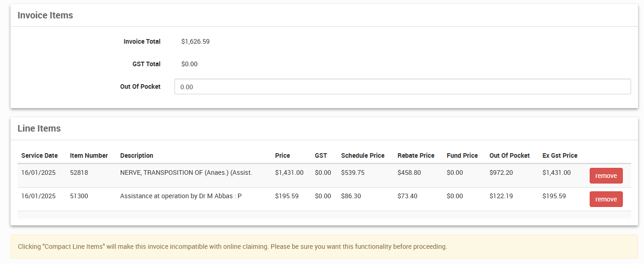Remove the NERVE, TRANSPOSITION line item
644x264 pixels.
[606, 176]
